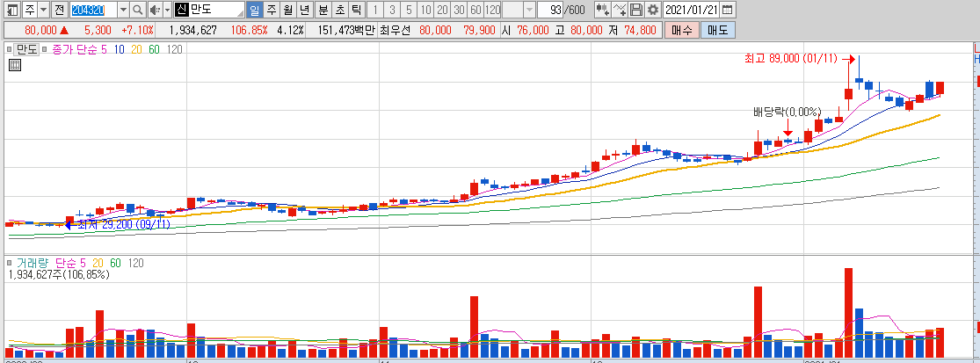The image size is (980, 363).
Task: Select the 년 yearly period
Action: (x=304, y=10)
